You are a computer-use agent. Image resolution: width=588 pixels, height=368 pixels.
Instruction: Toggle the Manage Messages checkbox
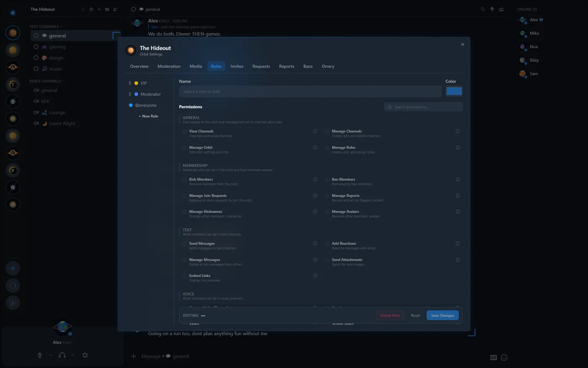click(x=184, y=260)
